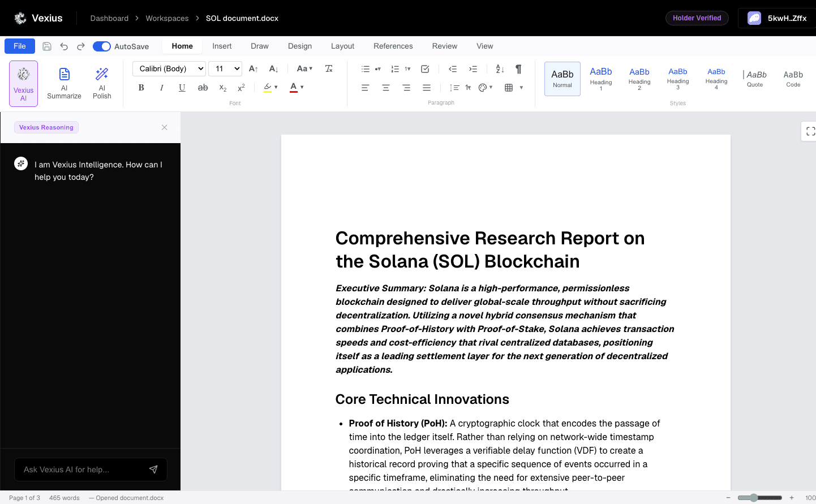Enter fullscreen document view
The image size is (816, 504).
point(810,131)
